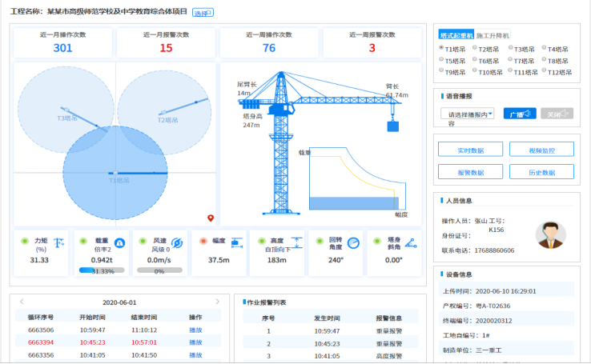Viewport: 591px width, 364px height.
Task: Click the weekly alarm count 3
Action: 372,48
